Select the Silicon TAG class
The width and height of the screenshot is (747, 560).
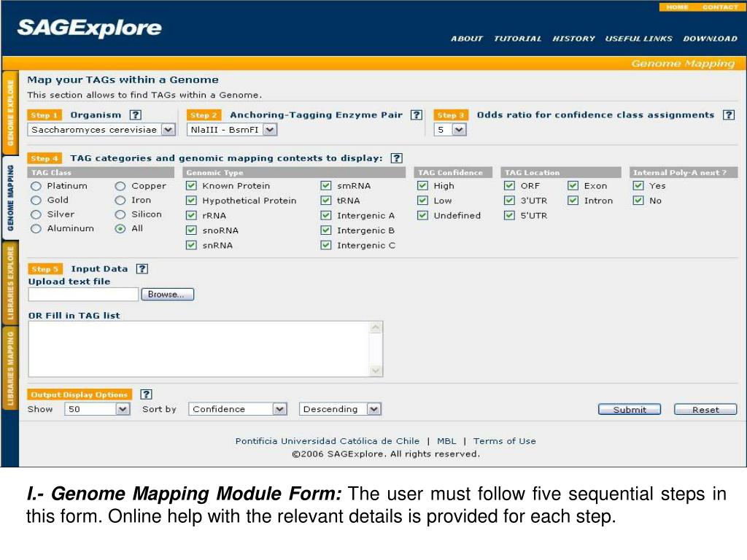120,215
